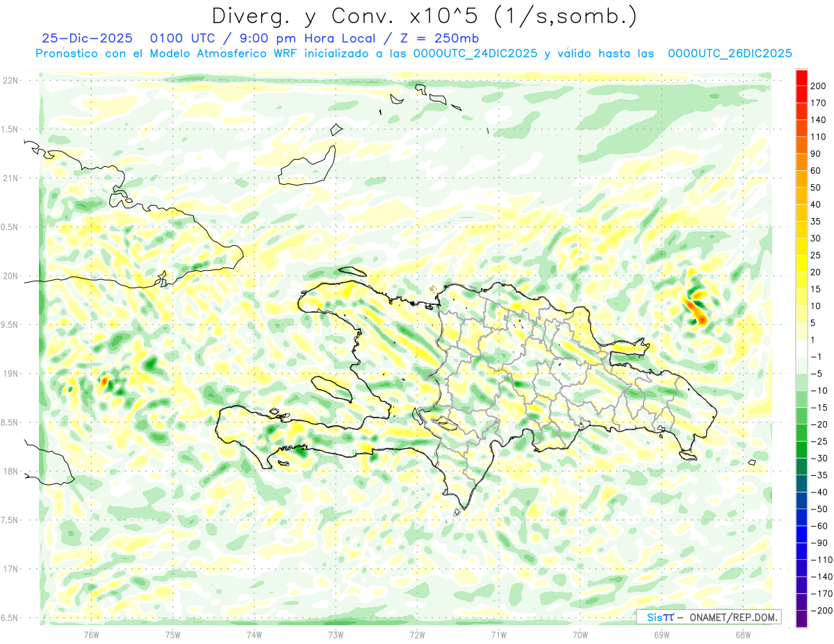Click the longitude label '75W'
Viewport: 834px width, 644px height.
click(x=173, y=634)
